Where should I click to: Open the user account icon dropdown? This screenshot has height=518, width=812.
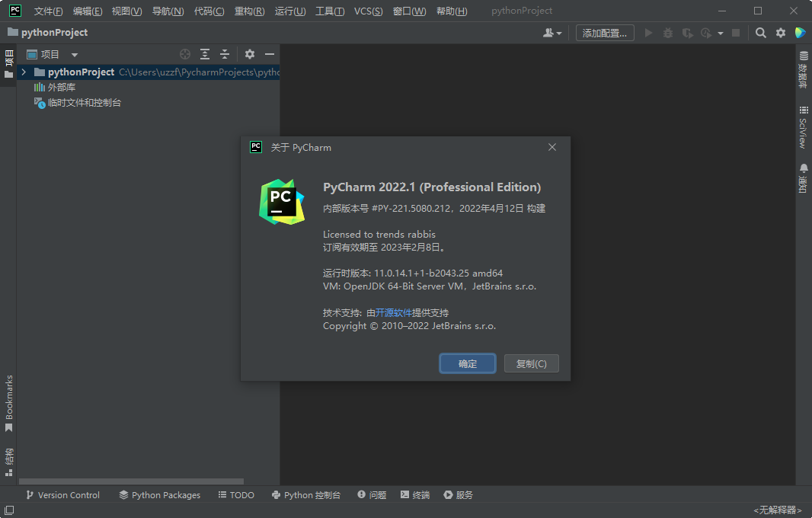point(552,33)
